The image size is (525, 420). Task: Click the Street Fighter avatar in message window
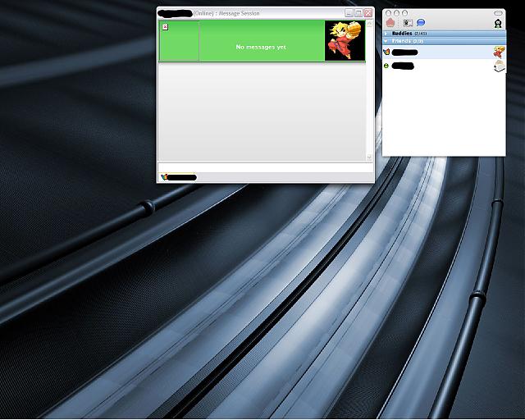345,41
